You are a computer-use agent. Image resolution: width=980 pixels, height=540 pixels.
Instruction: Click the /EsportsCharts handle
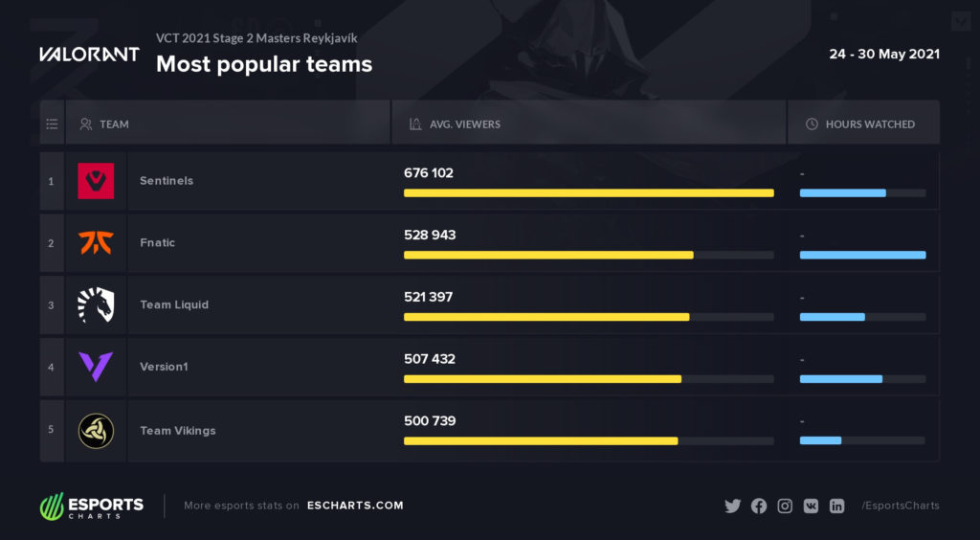901,506
